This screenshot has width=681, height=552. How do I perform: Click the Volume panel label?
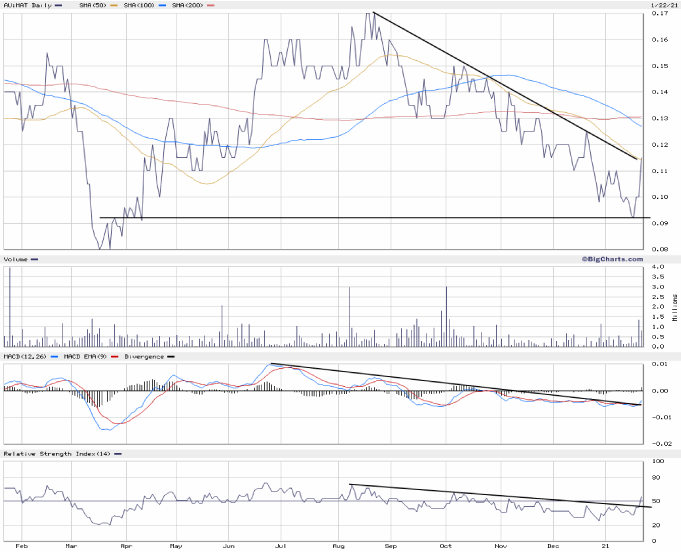click(16, 259)
